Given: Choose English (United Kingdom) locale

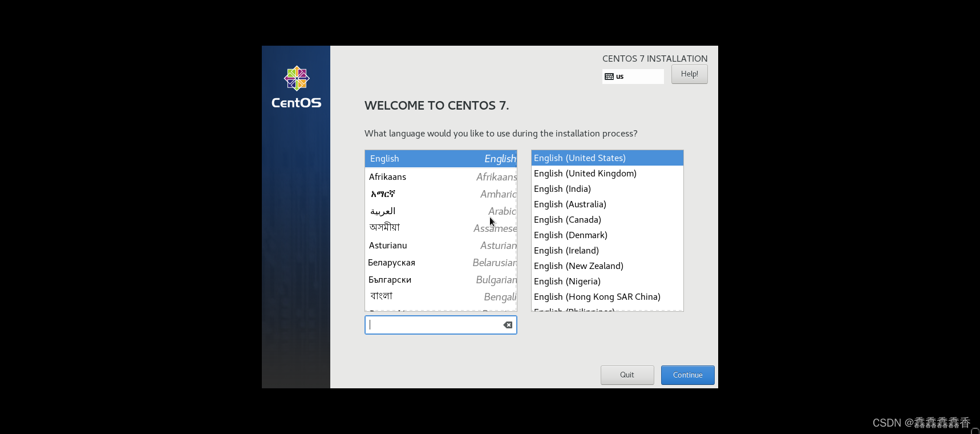Looking at the screenshot, I should pyautogui.click(x=607, y=174).
